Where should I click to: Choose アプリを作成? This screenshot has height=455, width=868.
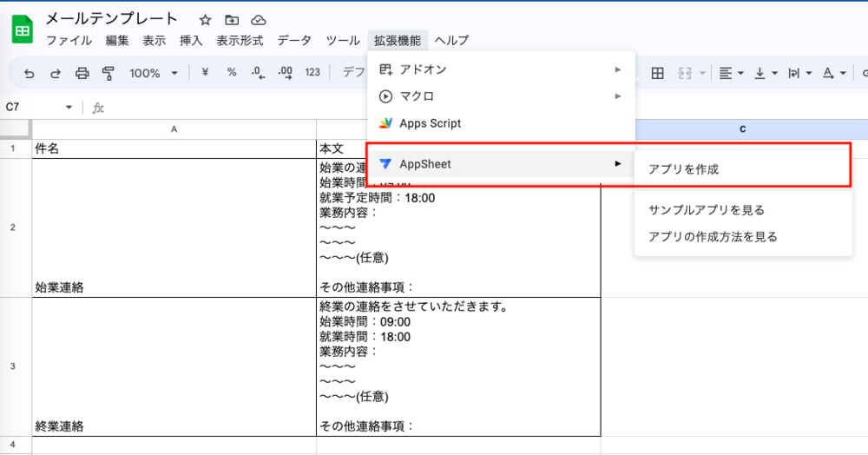tap(743, 169)
